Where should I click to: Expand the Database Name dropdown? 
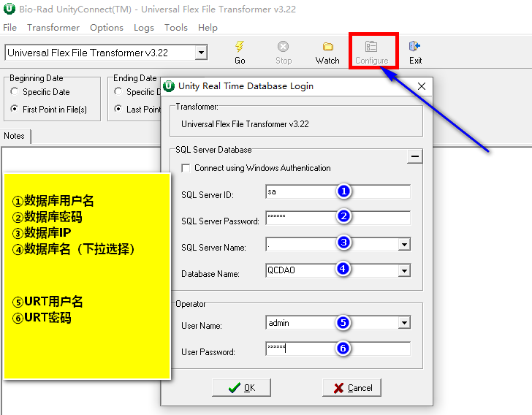pyautogui.click(x=404, y=270)
